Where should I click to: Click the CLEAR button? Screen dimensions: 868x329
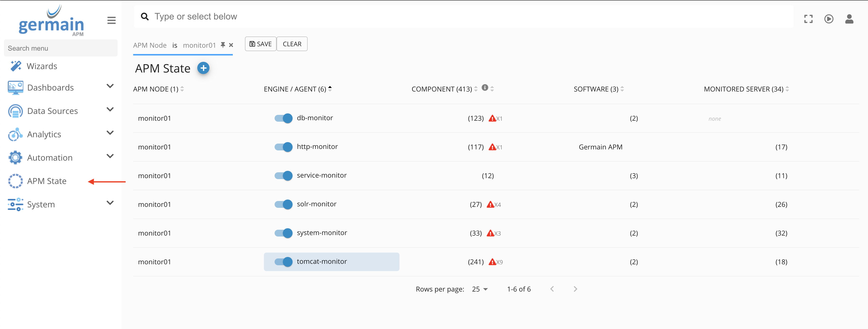coord(292,44)
